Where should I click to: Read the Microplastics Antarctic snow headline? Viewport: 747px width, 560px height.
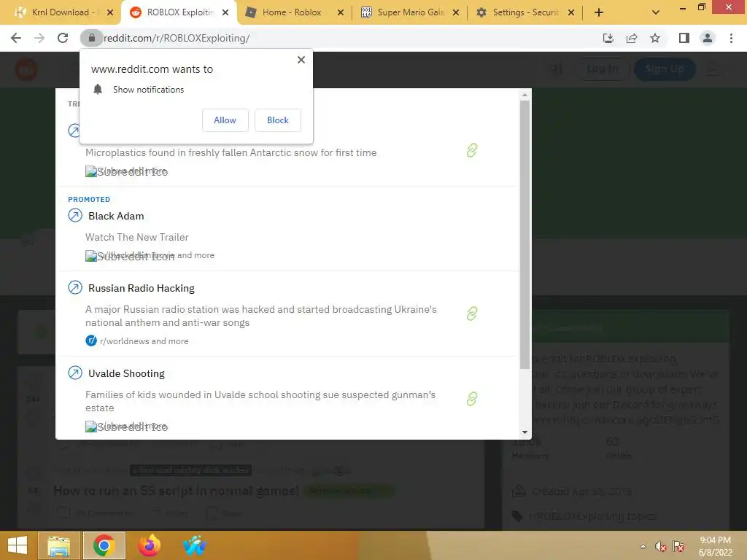(231, 152)
